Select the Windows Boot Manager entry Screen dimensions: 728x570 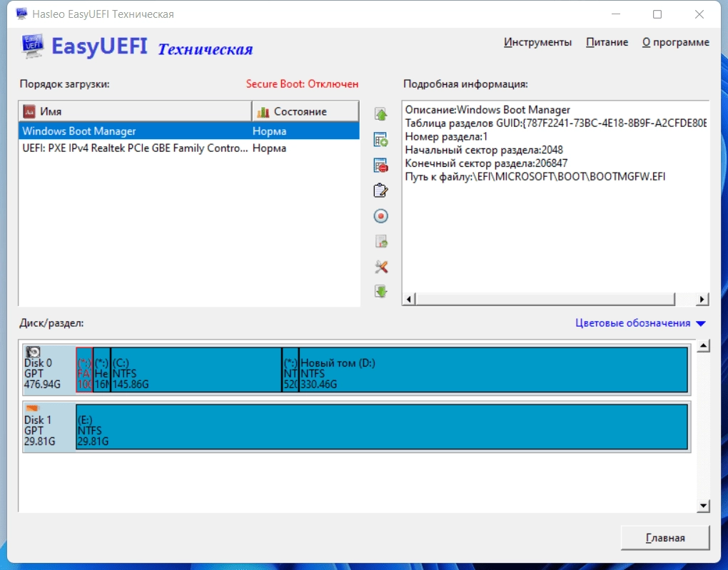pos(189,131)
